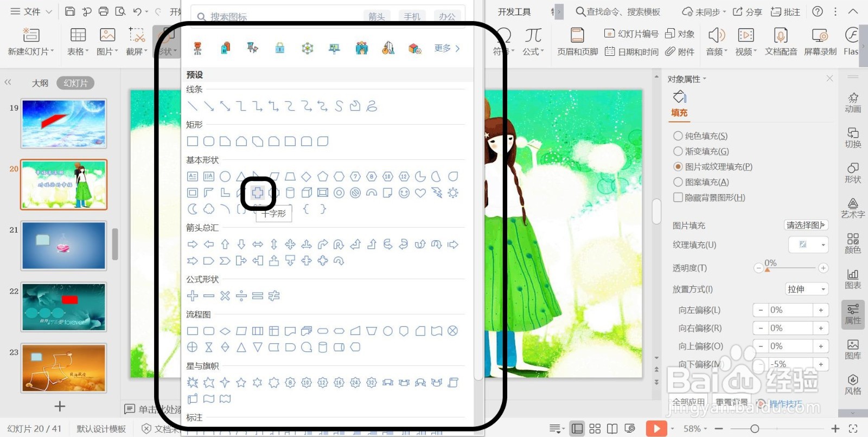Viewport: 868px width, 437px height.
Task: Select the cube shape in basic shapes
Action: [x=307, y=192]
